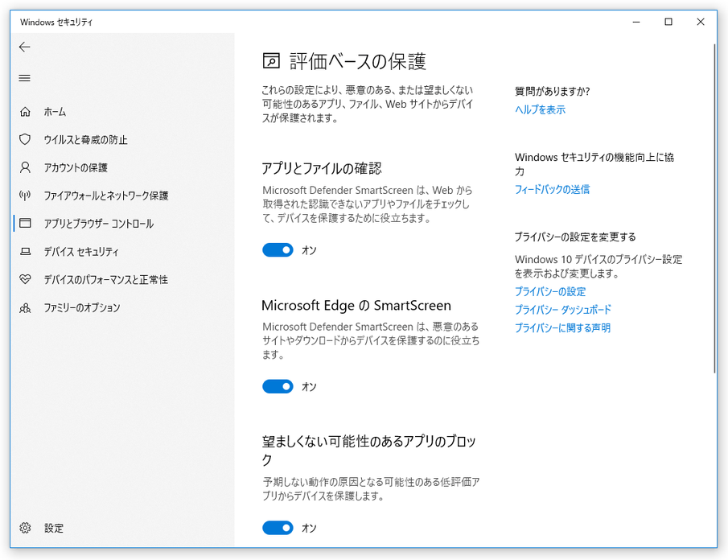Minimize the Windows セキュリティ window
Viewport: 728px width, 560px height.
636,22
